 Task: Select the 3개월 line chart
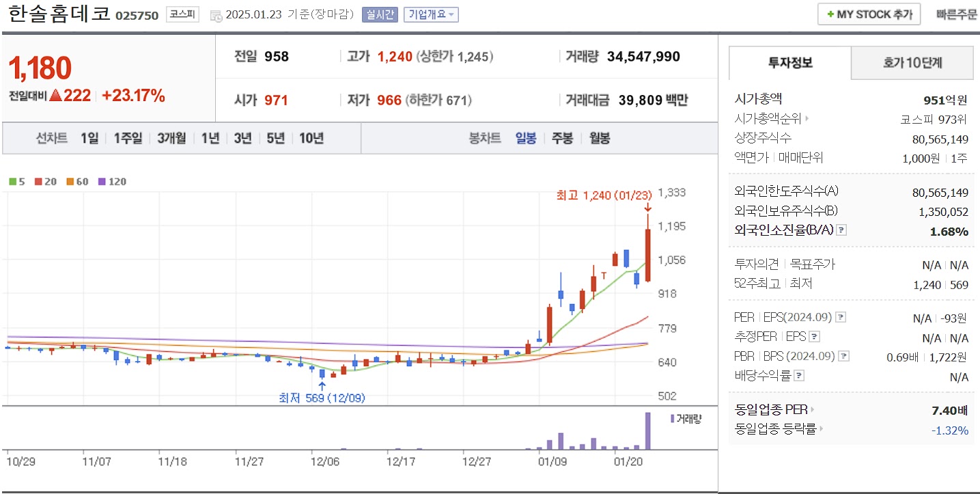171,138
